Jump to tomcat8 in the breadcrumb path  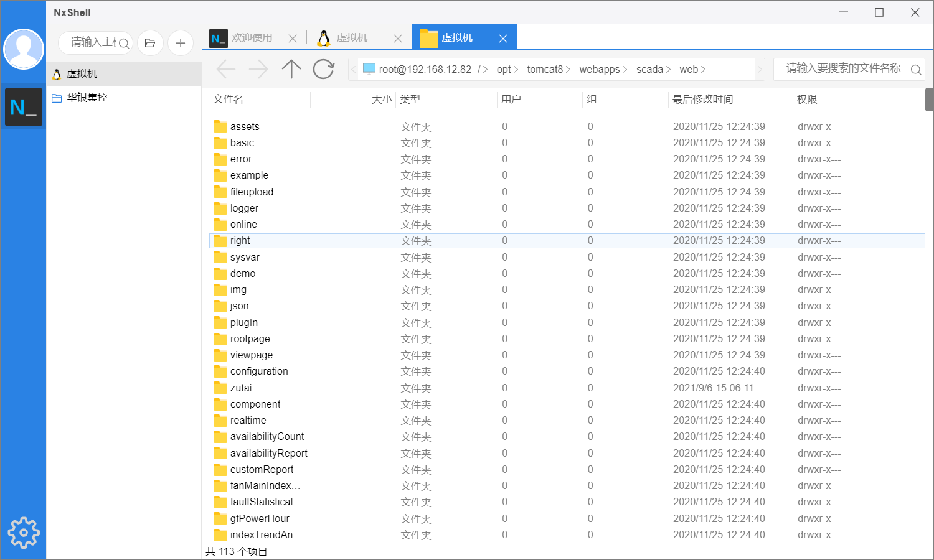click(x=545, y=69)
